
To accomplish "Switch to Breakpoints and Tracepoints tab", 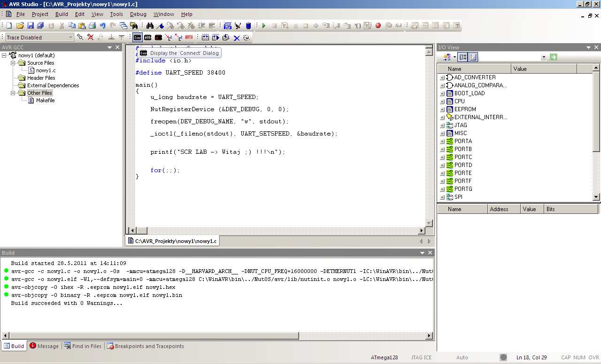I will pyautogui.click(x=146, y=346).
